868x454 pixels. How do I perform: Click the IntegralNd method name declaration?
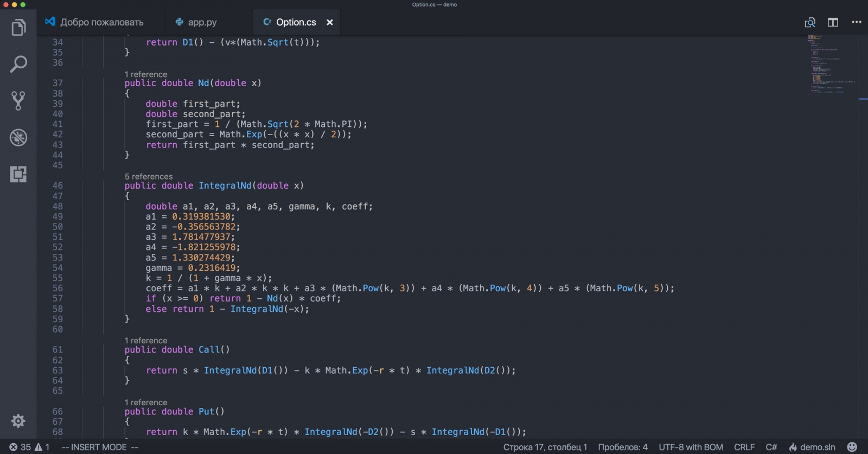(x=225, y=186)
